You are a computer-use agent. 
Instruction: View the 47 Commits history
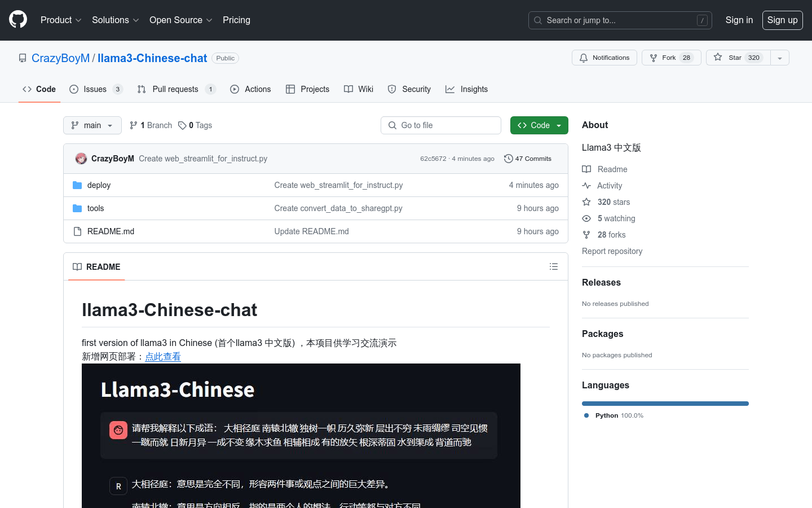(528, 159)
